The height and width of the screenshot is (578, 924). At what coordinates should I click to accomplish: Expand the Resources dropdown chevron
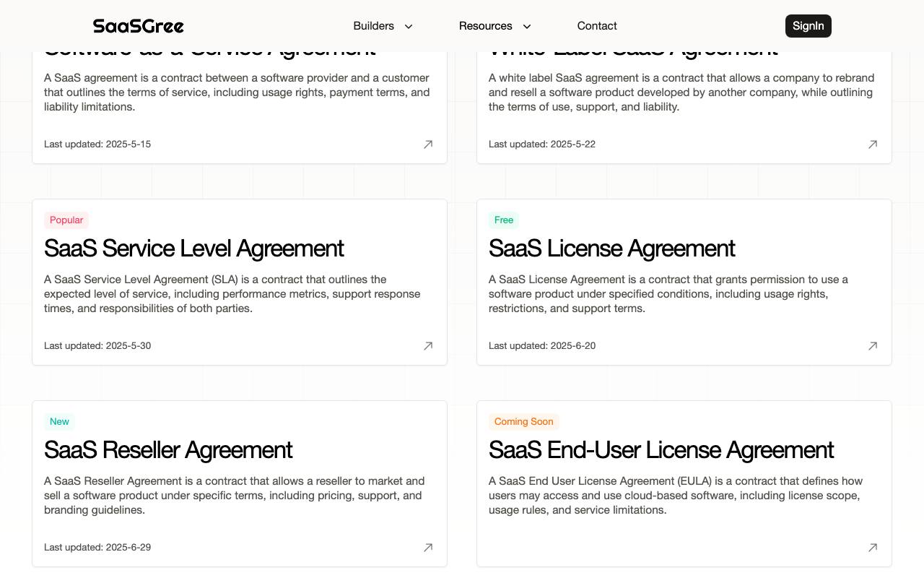point(527,26)
